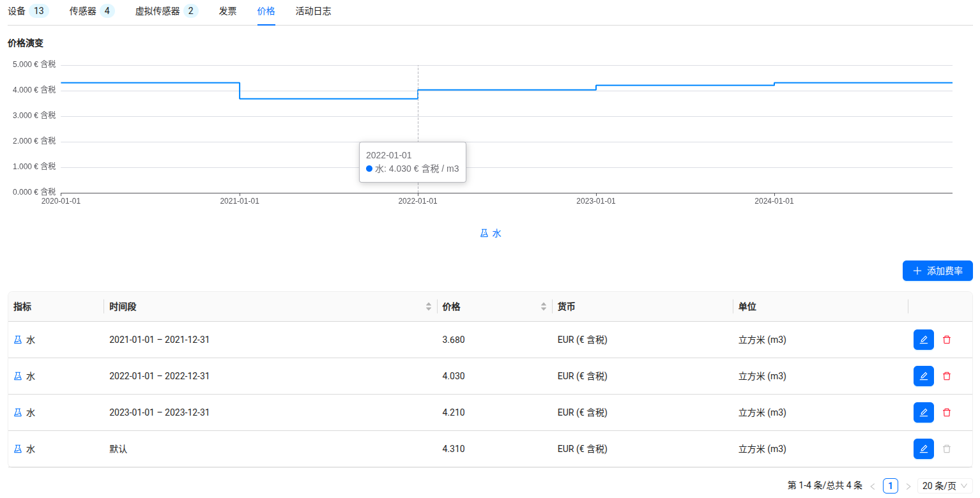Edit the 2023-01-01 – 2023-12-31 water rate
Viewport: 980px width, 498px height.
(923, 412)
